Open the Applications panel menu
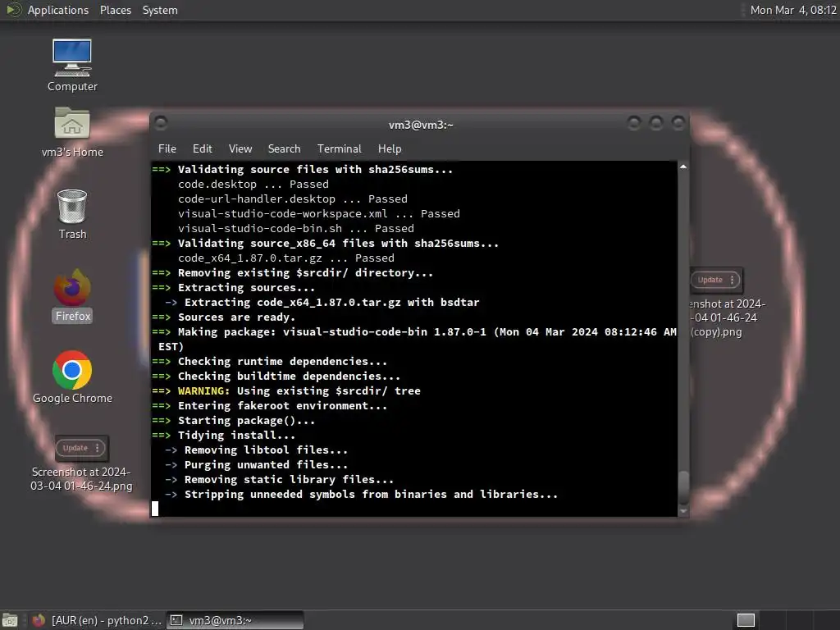Image resolution: width=840 pixels, height=630 pixels. coord(58,10)
